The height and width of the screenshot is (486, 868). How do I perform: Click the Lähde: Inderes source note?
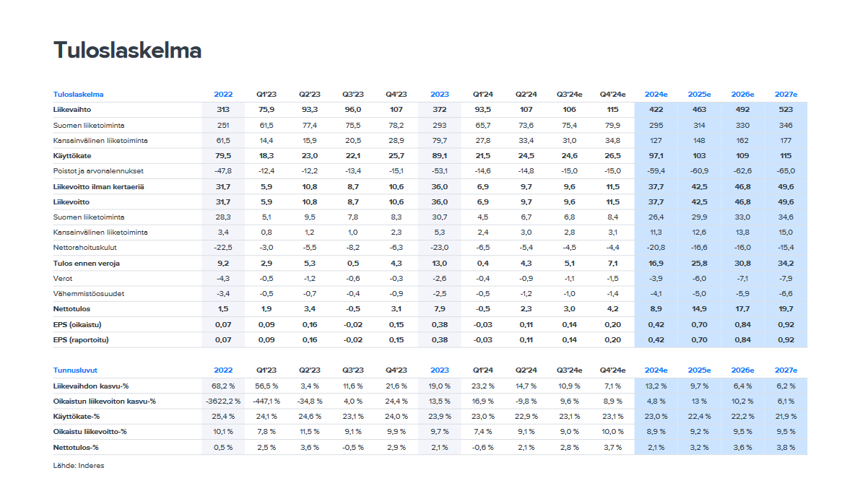(x=79, y=466)
